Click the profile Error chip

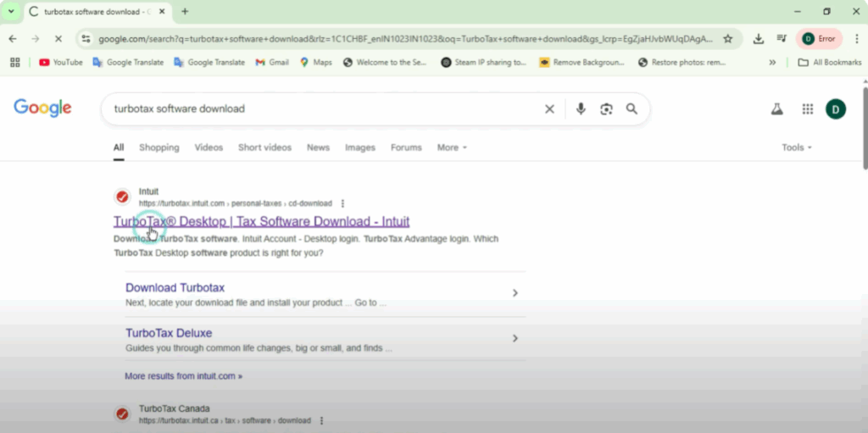[x=819, y=39]
